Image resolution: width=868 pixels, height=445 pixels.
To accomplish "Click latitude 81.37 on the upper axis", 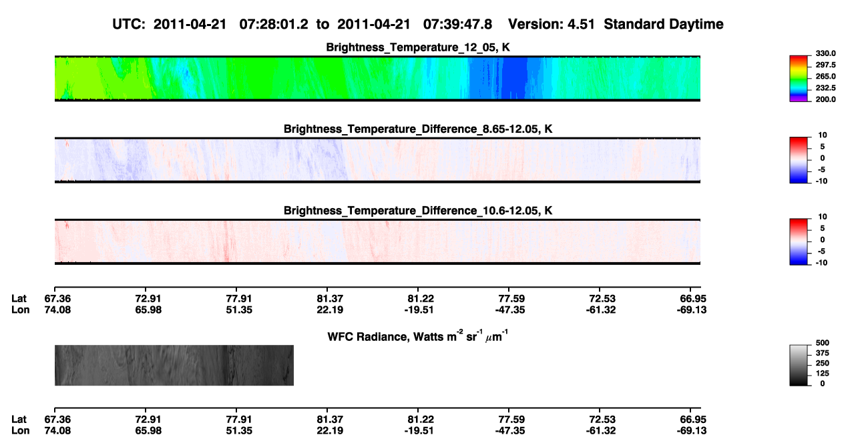I will coord(330,298).
